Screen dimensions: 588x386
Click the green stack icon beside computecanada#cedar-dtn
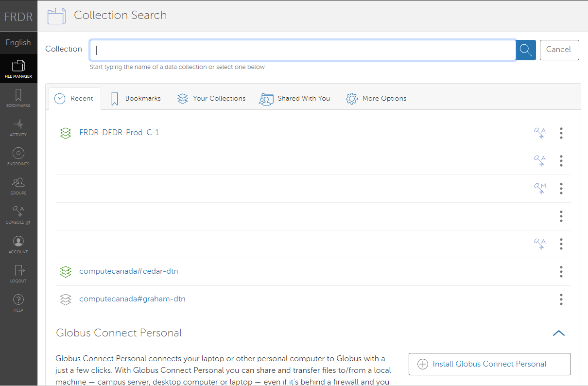point(66,271)
